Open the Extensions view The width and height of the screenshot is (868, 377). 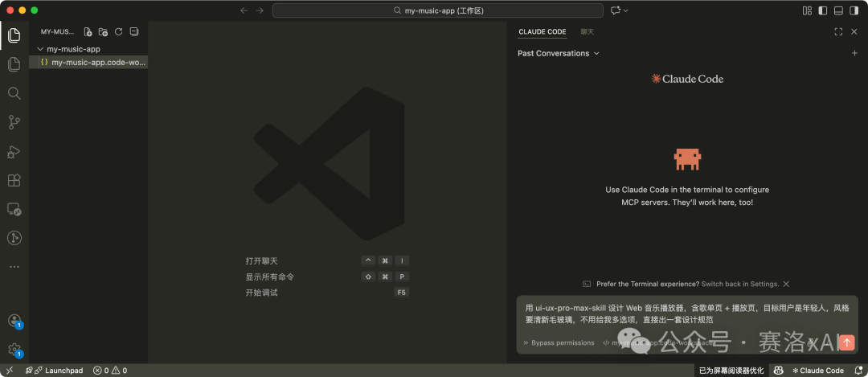(14, 180)
